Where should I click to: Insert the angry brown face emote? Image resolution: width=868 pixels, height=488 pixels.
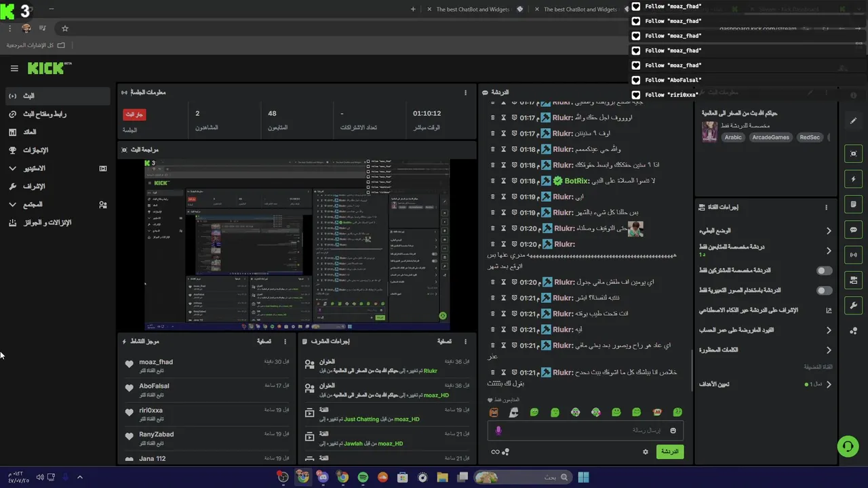pyautogui.click(x=494, y=412)
